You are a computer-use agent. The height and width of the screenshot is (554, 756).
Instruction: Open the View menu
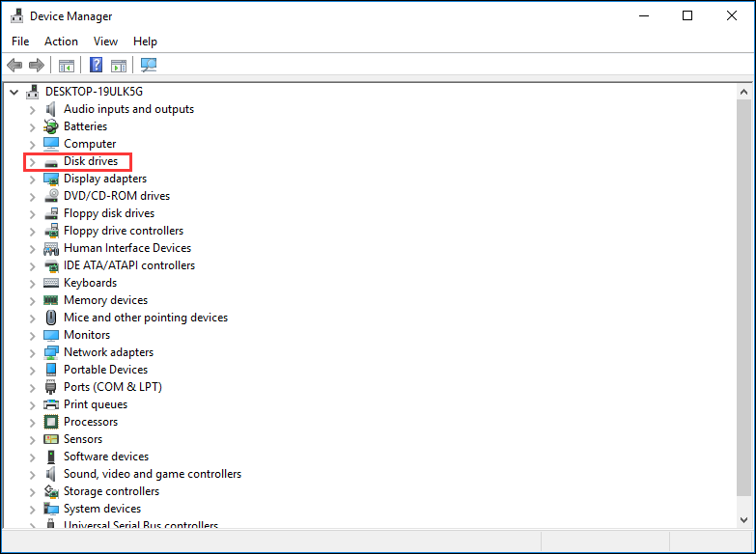point(105,42)
